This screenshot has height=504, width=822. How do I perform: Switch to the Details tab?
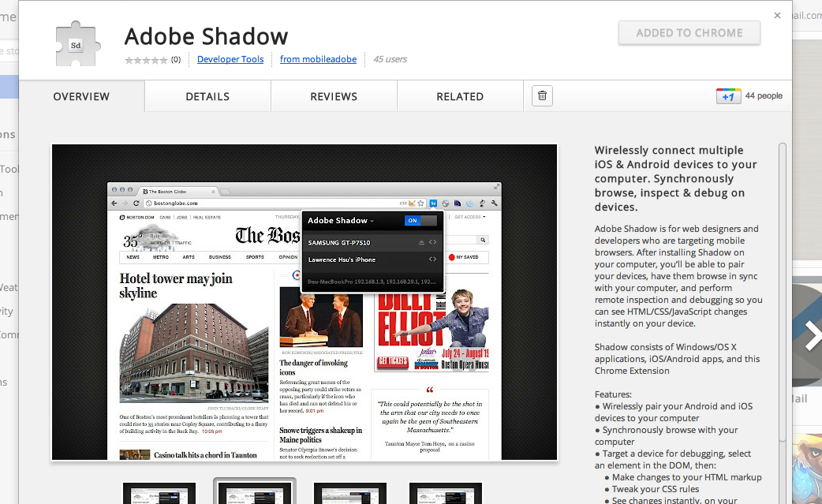pyautogui.click(x=207, y=96)
